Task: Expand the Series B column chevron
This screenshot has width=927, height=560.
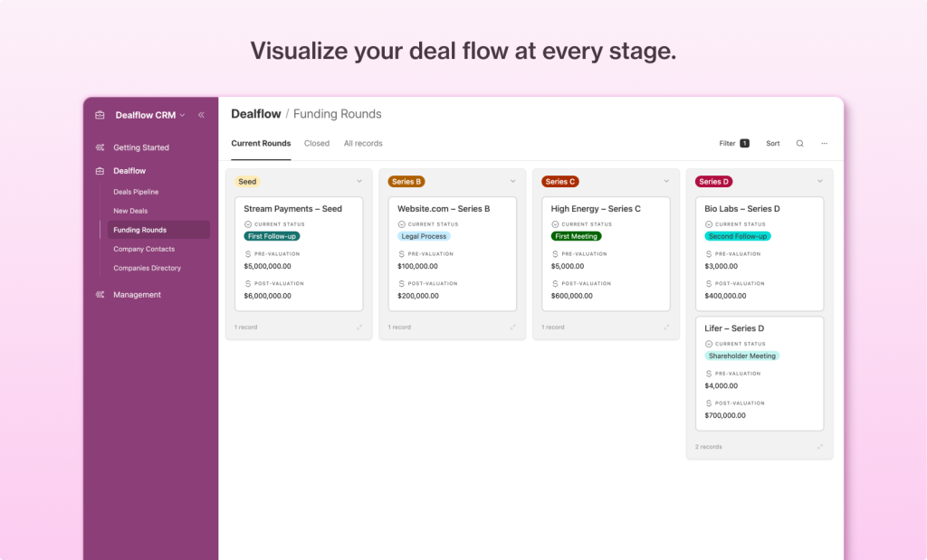Action: point(512,181)
